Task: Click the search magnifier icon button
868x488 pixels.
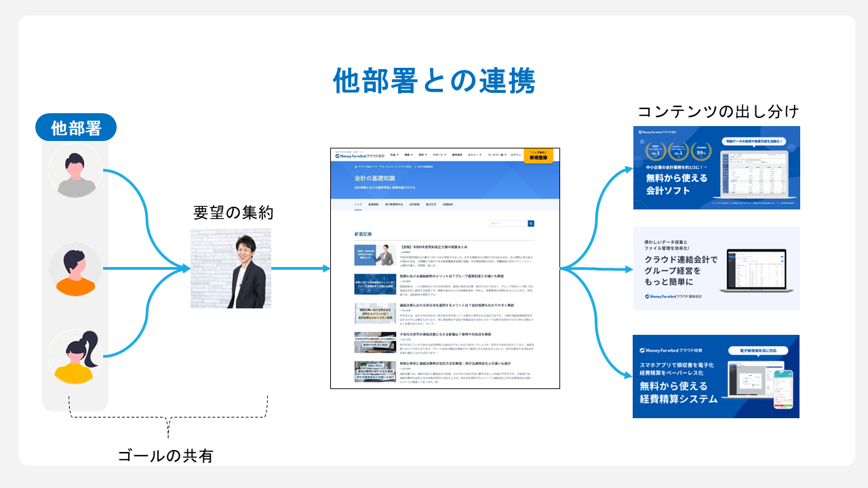Action: tap(531, 223)
